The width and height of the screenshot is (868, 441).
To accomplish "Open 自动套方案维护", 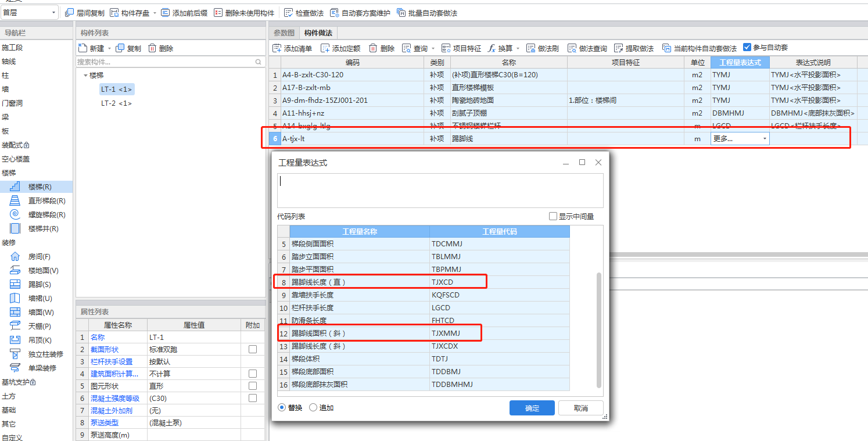I will point(360,13).
